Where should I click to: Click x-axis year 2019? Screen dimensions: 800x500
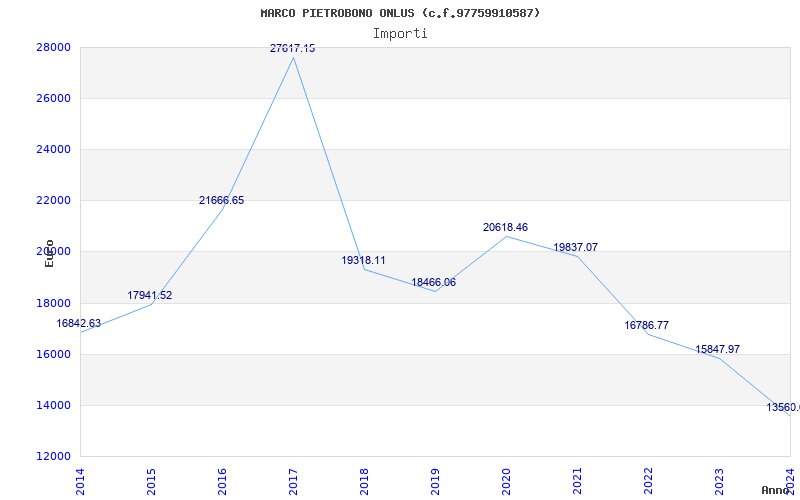[435, 481]
